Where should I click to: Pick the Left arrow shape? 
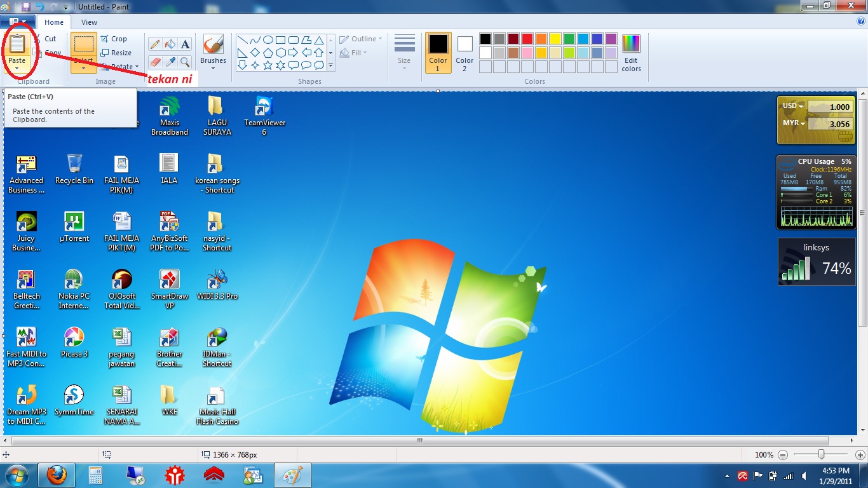click(306, 53)
